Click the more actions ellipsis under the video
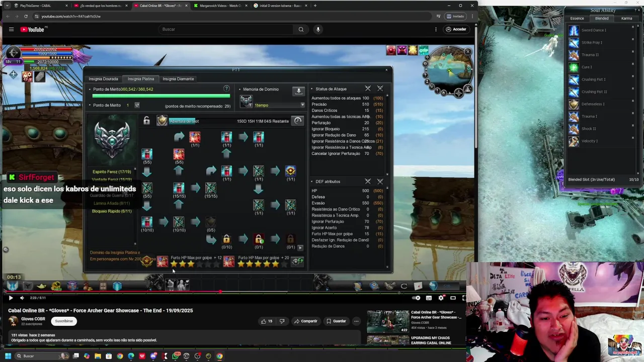The height and width of the screenshot is (362, 644). click(x=356, y=321)
